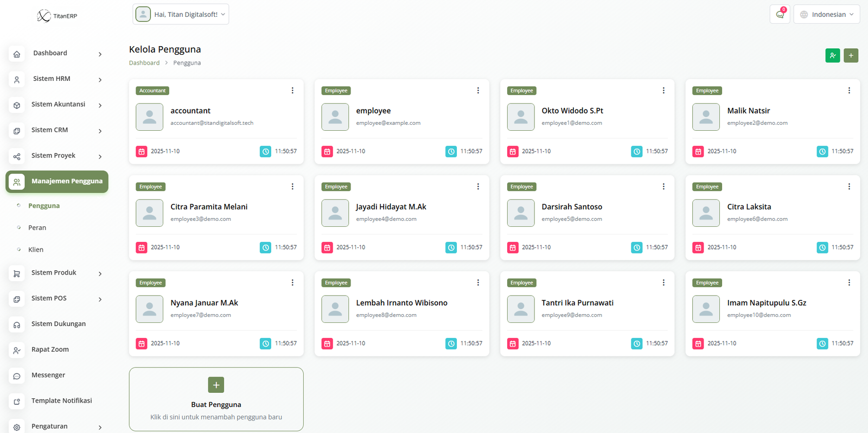Click the Messenger sidebar icon
The image size is (868, 433).
[x=17, y=375]
